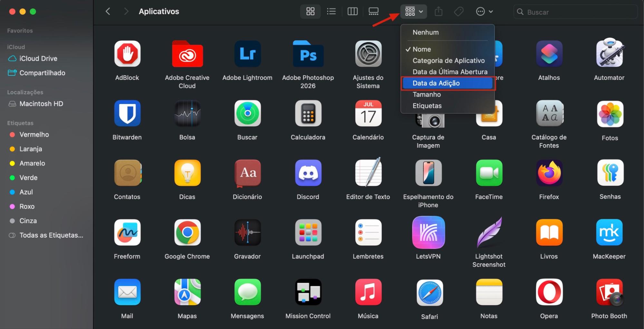Viewport: 644px width, 329px height.
Task: Select the Discord app icon
Action: [x=308, y=173]
